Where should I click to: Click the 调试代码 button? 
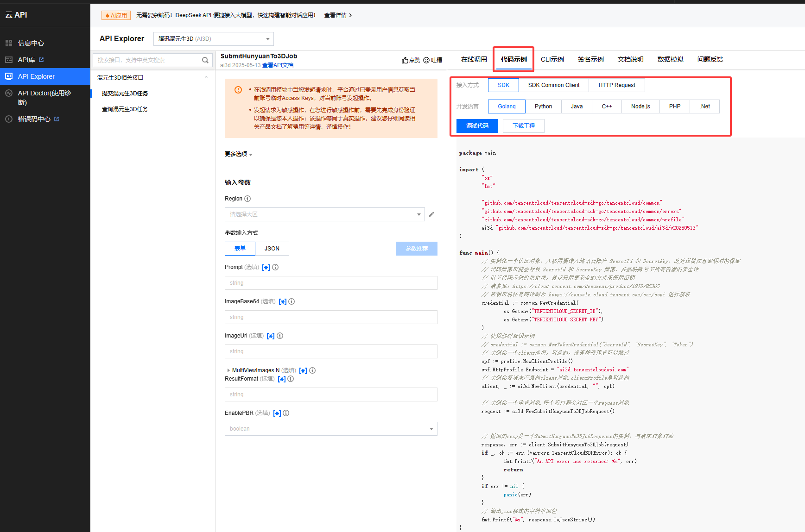pos(477,126)
